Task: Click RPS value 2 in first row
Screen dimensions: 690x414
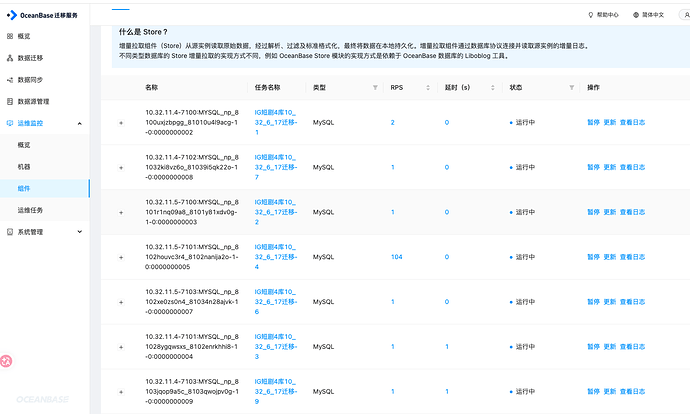Action: [393, 122]
